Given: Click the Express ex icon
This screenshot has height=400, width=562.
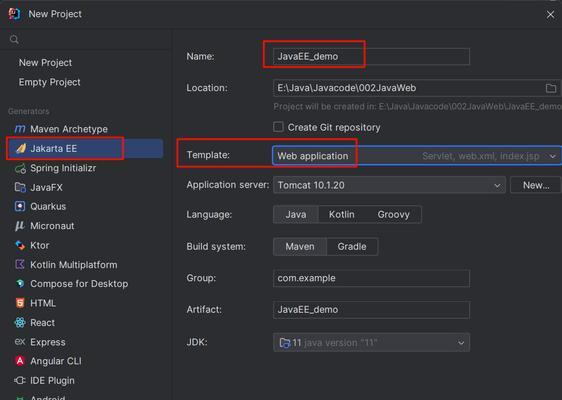Looking at the screenshot, I should [20, 342].
